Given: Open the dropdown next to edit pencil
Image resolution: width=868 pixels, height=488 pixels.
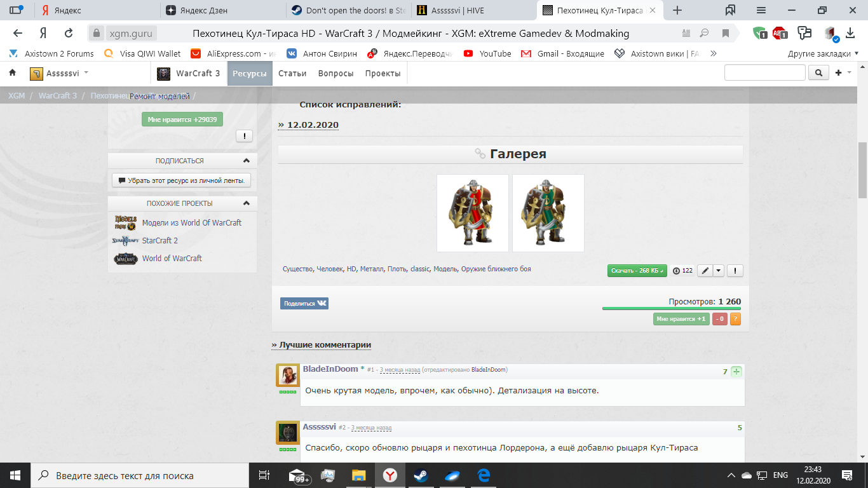Looking at the screenshot, I should click(719, 271).
